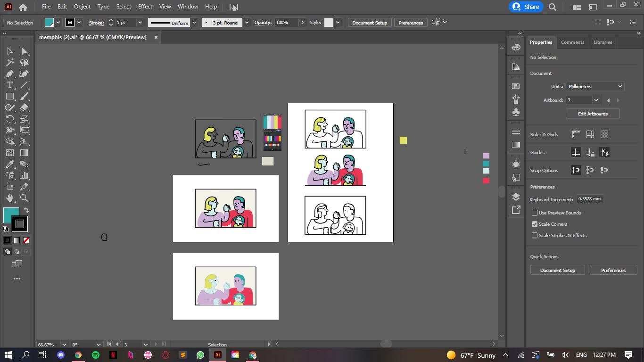Toggle smart guides button
This screenshot has width=644, height=362.
604,152
